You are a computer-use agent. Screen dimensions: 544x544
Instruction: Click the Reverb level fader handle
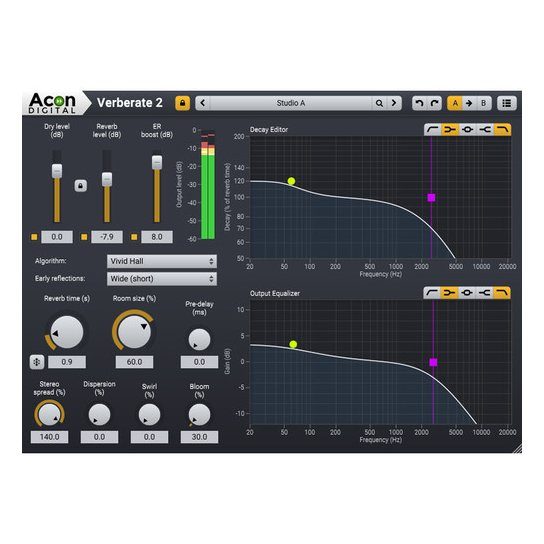[x=107, y=179]
